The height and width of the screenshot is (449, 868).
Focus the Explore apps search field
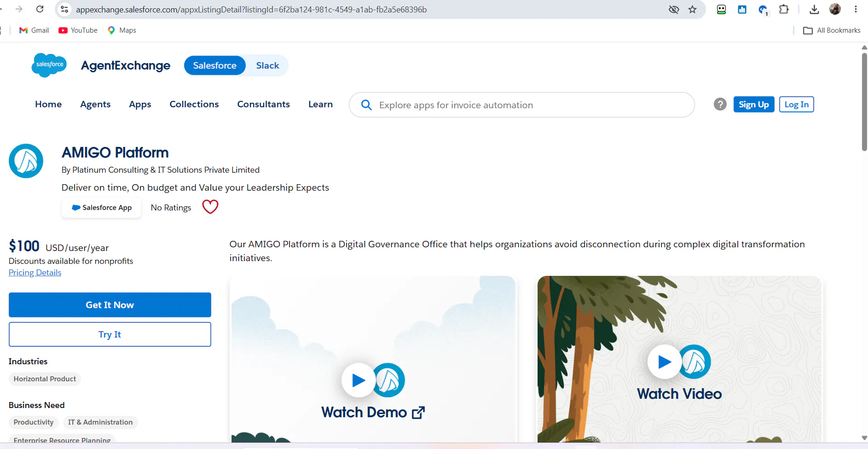coord(521,105)
